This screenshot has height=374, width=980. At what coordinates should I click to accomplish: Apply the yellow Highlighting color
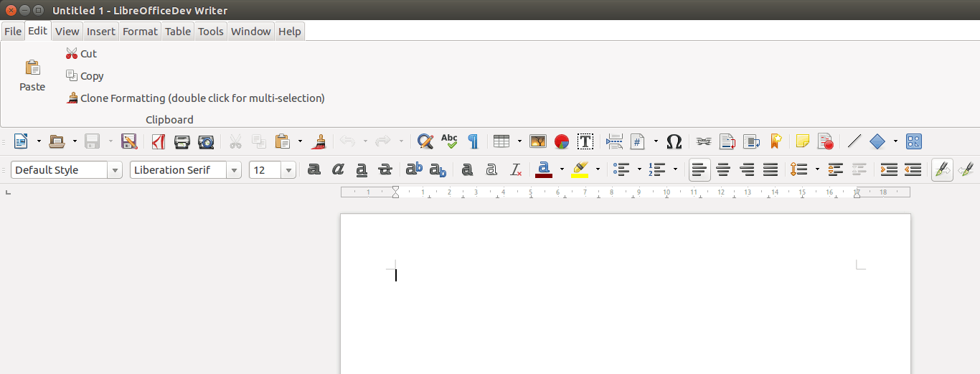coord(580,170)
